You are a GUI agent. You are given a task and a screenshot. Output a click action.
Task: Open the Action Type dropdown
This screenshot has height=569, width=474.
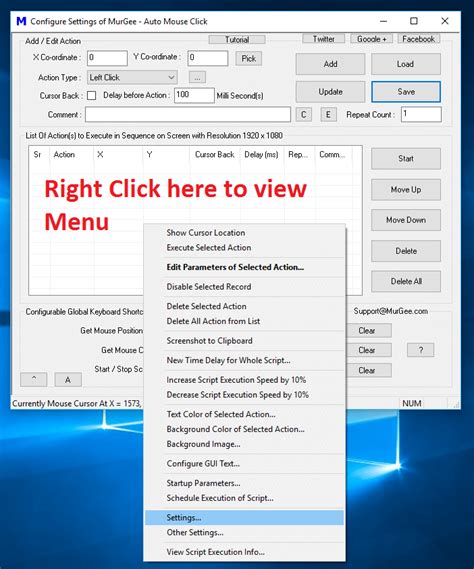(x=132, y=77)
